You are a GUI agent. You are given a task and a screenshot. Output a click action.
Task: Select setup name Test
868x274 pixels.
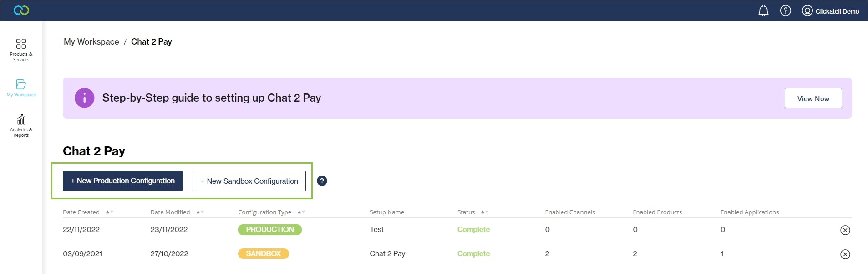click(376, 230)
